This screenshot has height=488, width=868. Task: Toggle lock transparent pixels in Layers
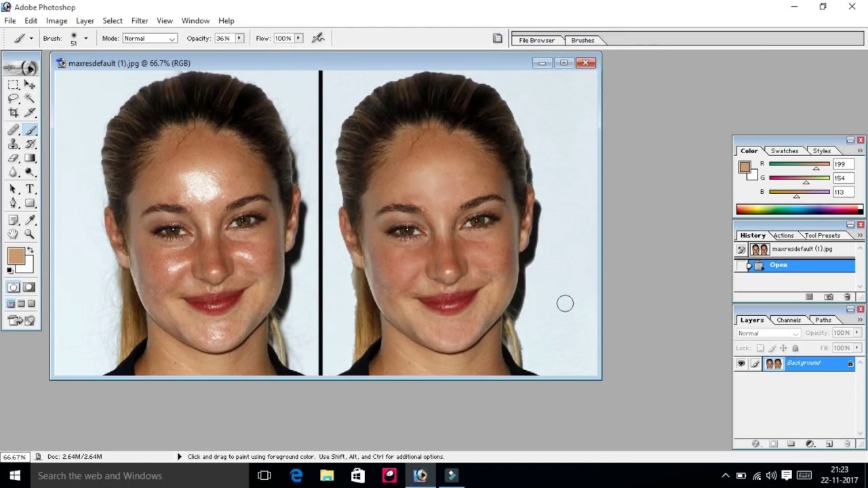(760, 348)
